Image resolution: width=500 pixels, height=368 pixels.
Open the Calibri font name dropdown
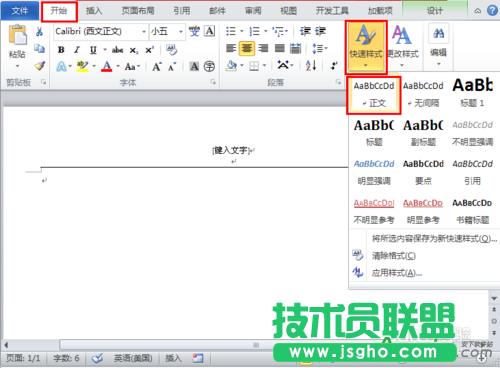click(x=144, y=32)
